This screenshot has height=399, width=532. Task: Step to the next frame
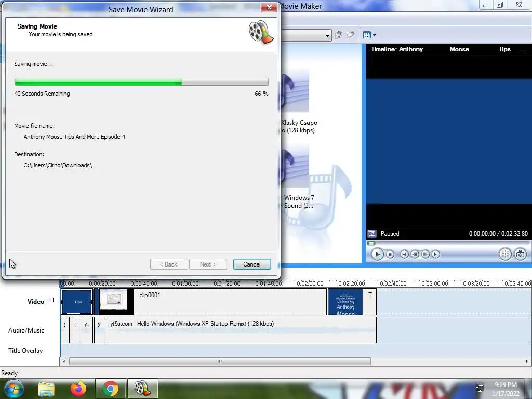click(425, 254)
